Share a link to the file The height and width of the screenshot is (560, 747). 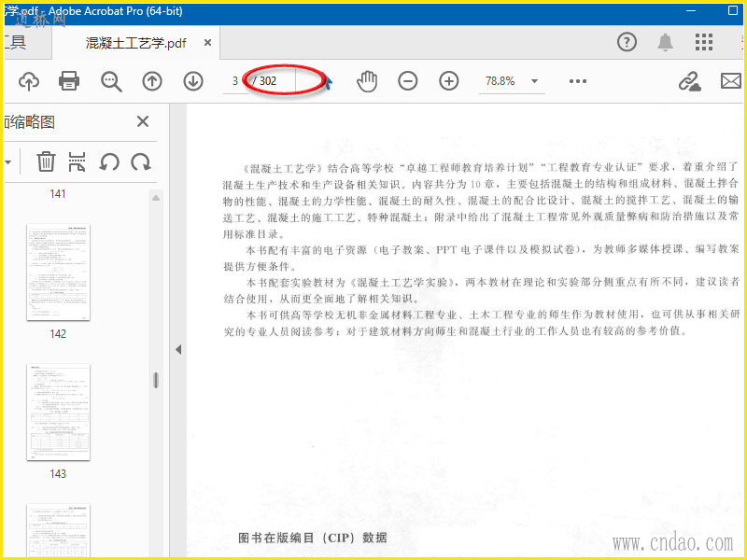[689, 81]
